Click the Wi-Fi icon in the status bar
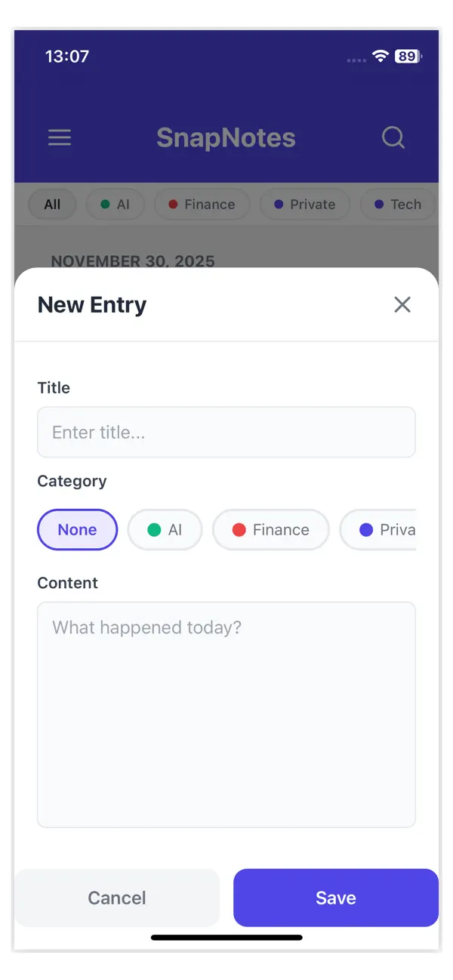Screen dimensions: 453x980 point(379,56)
